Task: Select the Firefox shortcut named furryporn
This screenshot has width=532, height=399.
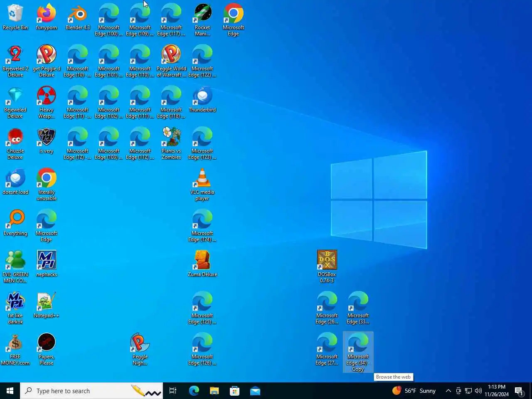Action: 47,17
